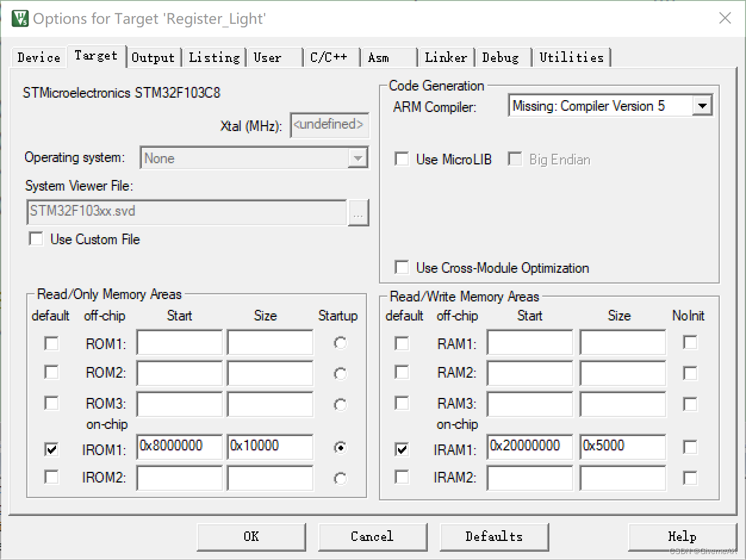Click the RAM1 Start field

click(530, 343)
